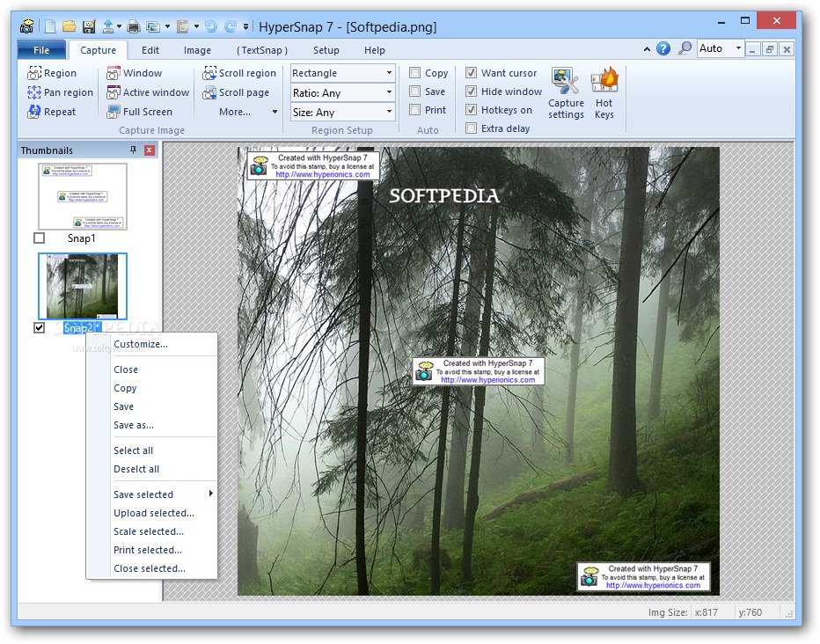Undo with the curved arrow icon
820x644 pixels.
211,26
